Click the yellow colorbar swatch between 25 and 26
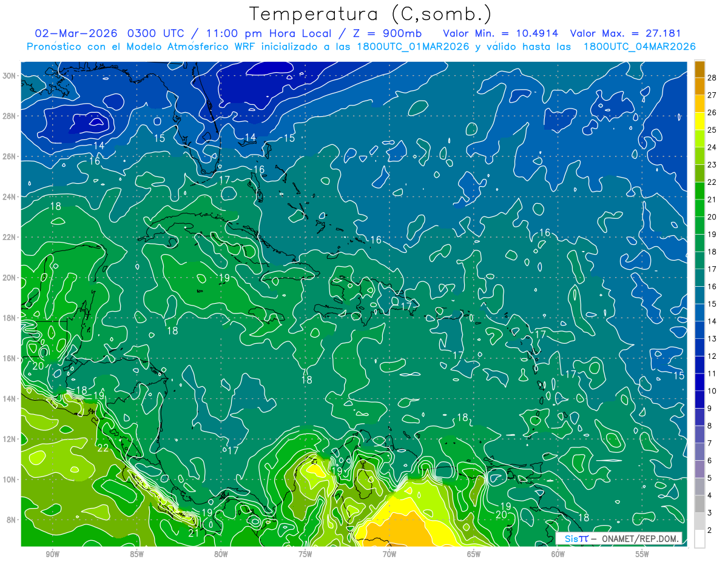Viewport: 728px width, 562px height. (x=699, y=121)
